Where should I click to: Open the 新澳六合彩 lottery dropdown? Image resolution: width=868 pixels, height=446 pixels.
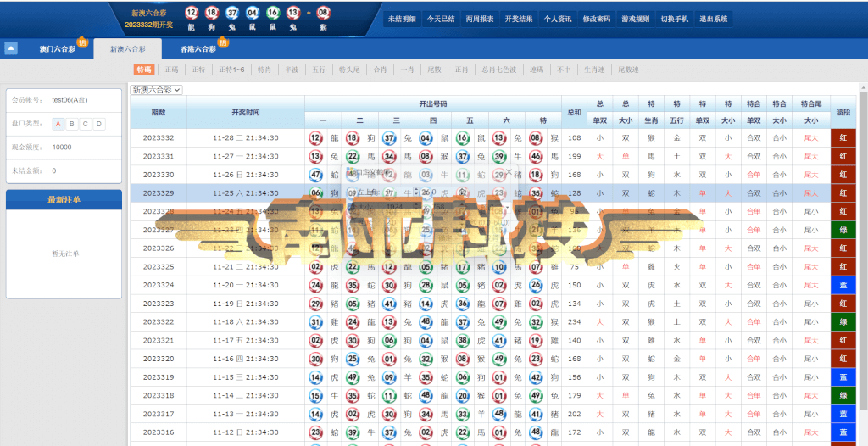click(156, 89)
